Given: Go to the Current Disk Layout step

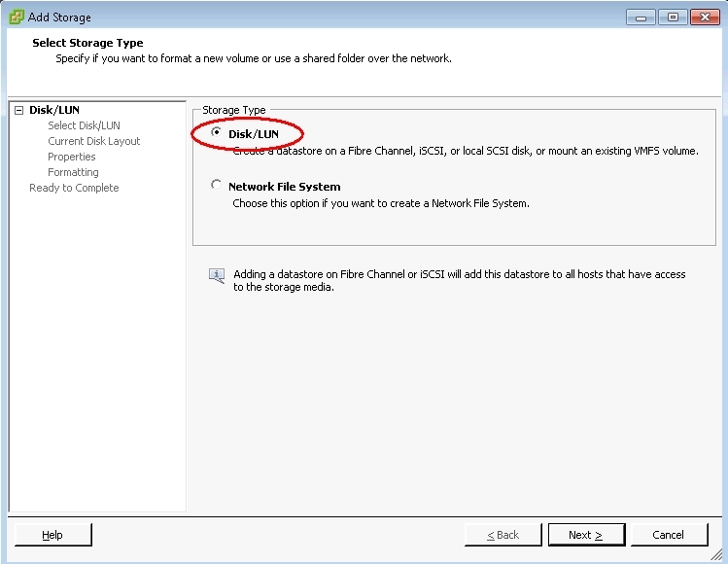Looking at the screenshot, I should tap(93, 141).
